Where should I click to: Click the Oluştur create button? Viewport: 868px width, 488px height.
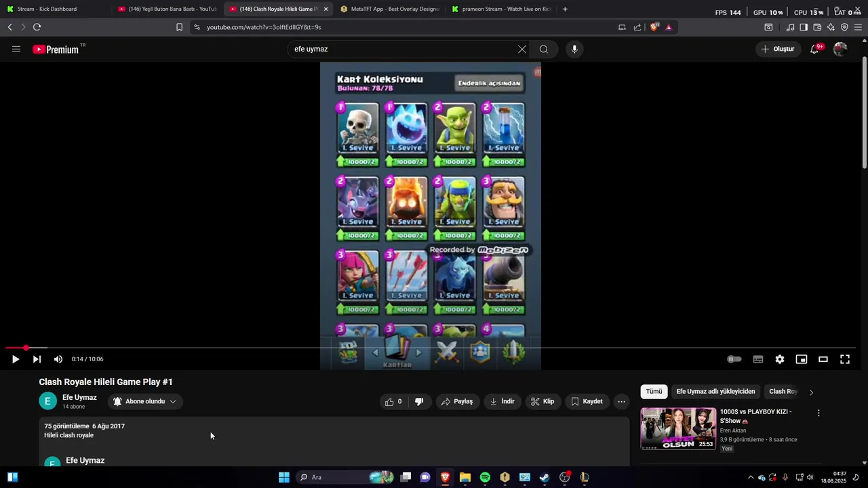777,49
